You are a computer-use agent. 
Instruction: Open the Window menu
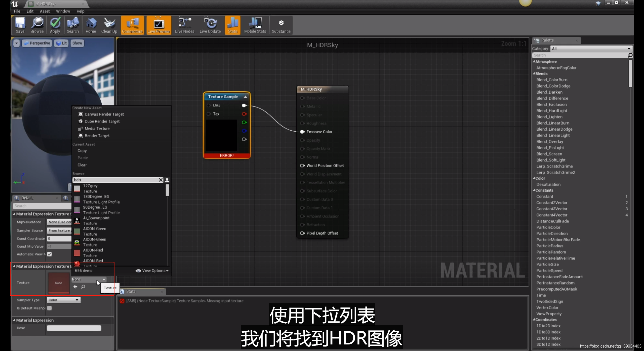click(63, 11)
